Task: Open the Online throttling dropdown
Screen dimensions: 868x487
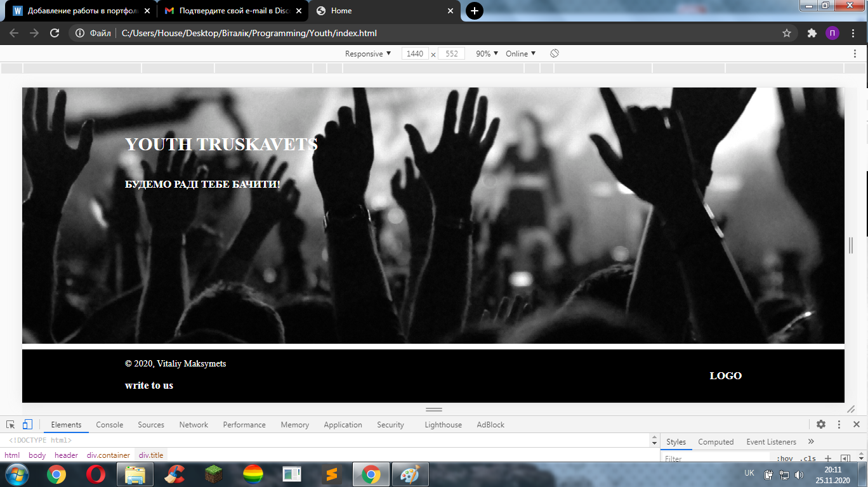Action: 520,54
